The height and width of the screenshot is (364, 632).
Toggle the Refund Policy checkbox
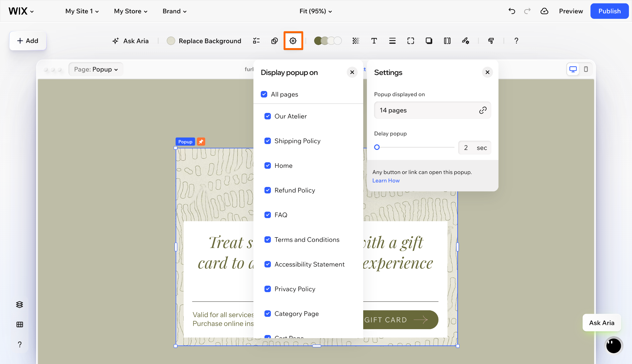point(268,190)
